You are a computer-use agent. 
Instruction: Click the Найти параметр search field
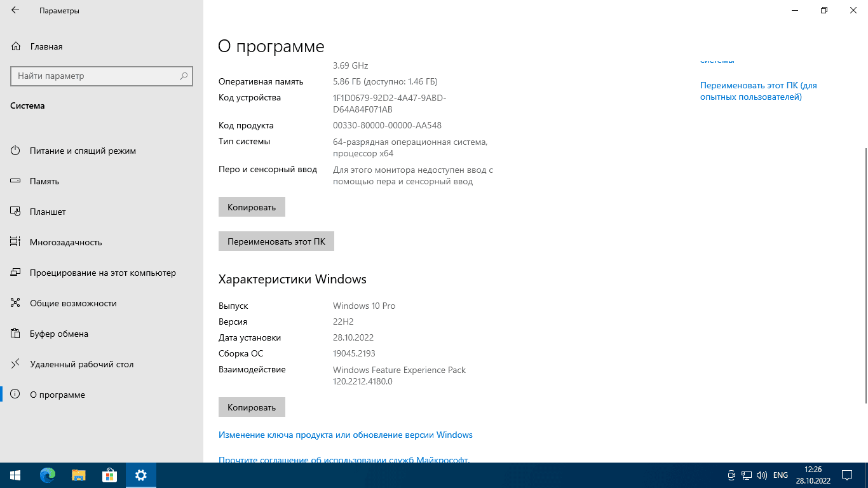[102, 76]
